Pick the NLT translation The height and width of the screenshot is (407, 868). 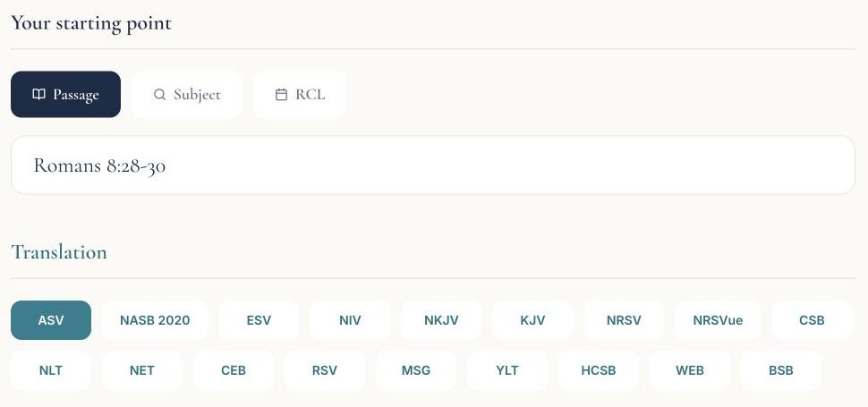pyautogui.click(x=51, y=370)
